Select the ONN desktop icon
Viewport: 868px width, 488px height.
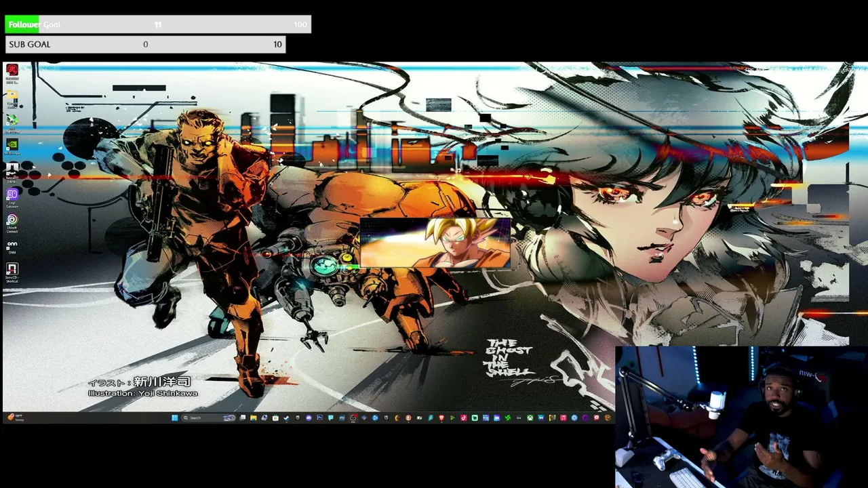(12, 247)
